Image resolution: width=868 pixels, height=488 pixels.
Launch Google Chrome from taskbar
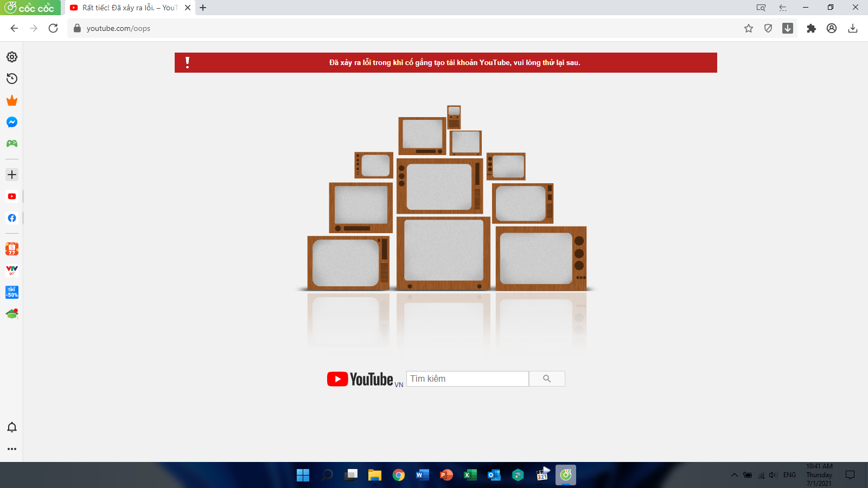399,475
